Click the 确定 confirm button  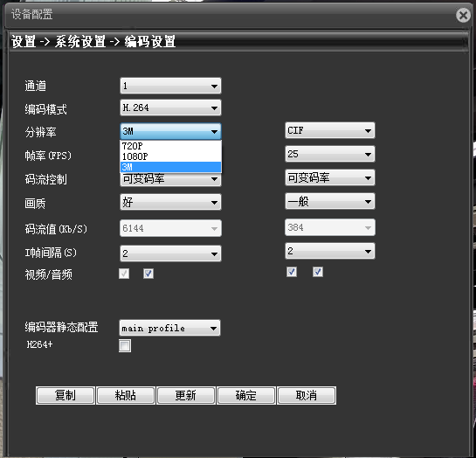coord(246,395)
